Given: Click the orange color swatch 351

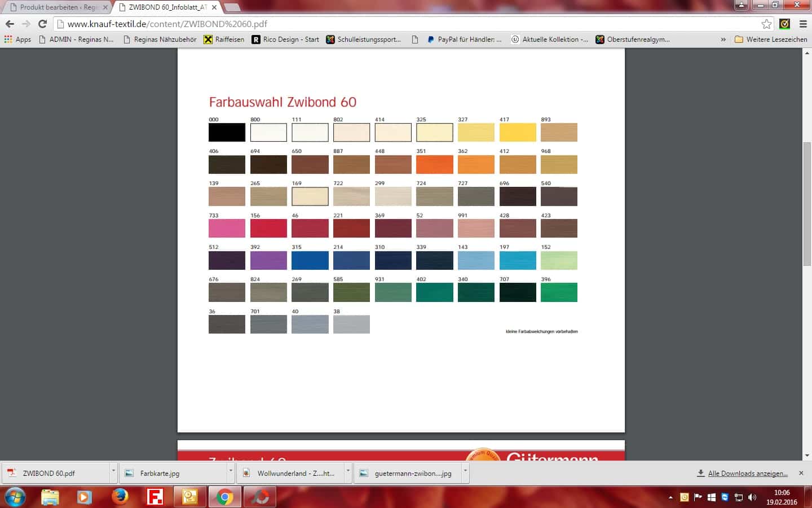Looking at the screenshot, I should 434,164.
